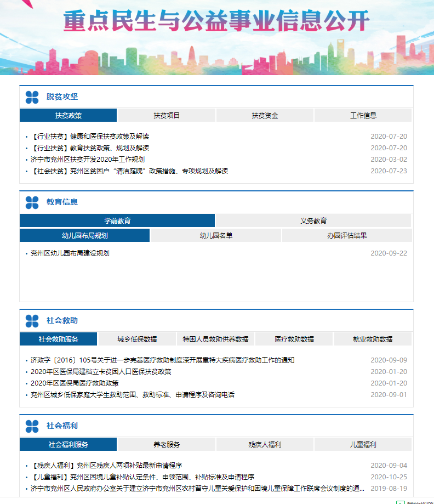The height and width of the screenshot is (504, 434).
Task: Select the 工作信息 tab
Action: pyautogui.click(x=363, y=116)
